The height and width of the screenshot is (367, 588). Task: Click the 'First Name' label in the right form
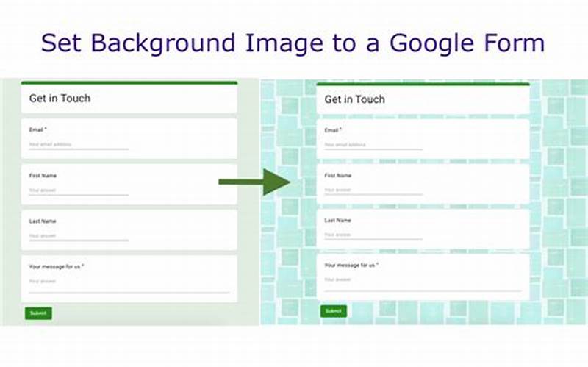pyautogui.click(x=338, y=176)
